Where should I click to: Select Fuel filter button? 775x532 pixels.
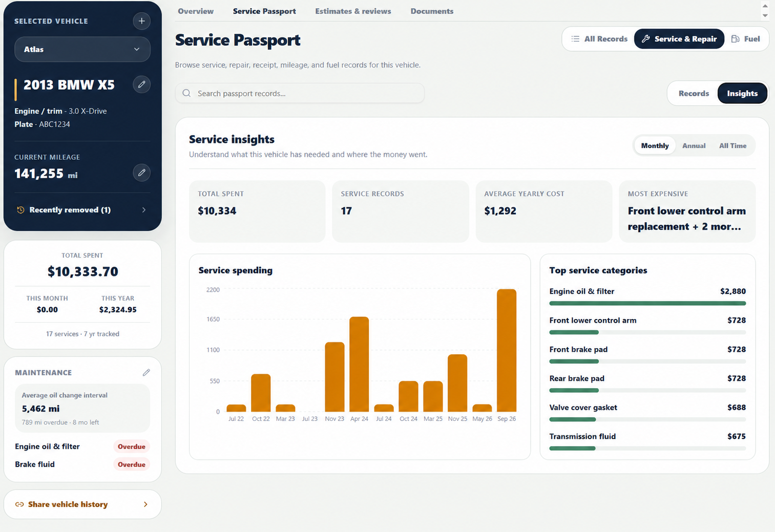point(746,39)
